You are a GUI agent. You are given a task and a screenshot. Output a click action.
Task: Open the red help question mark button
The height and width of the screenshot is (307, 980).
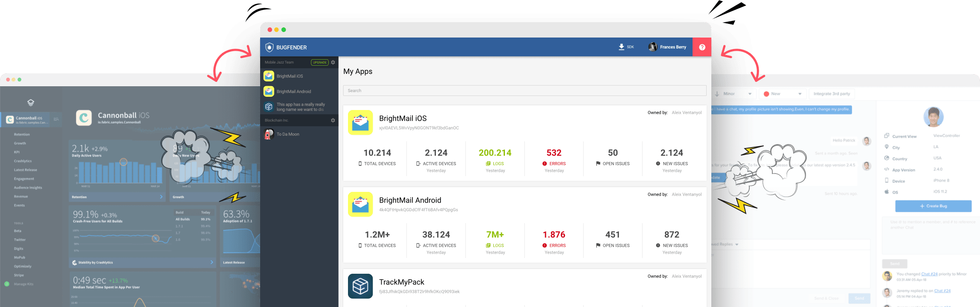click(x=702, y=47)
